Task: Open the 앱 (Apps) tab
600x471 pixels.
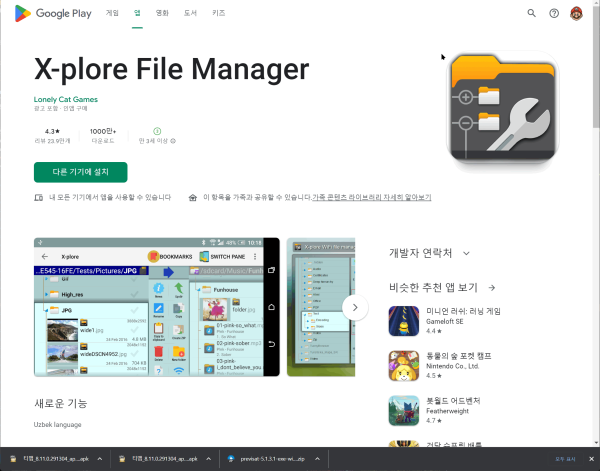Action: tap(137, 13)
